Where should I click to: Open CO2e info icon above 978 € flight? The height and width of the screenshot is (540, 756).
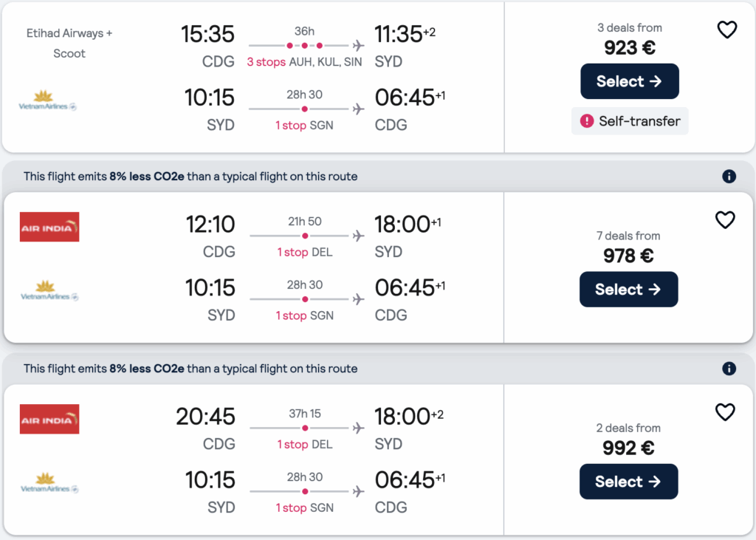pos(729,177)
